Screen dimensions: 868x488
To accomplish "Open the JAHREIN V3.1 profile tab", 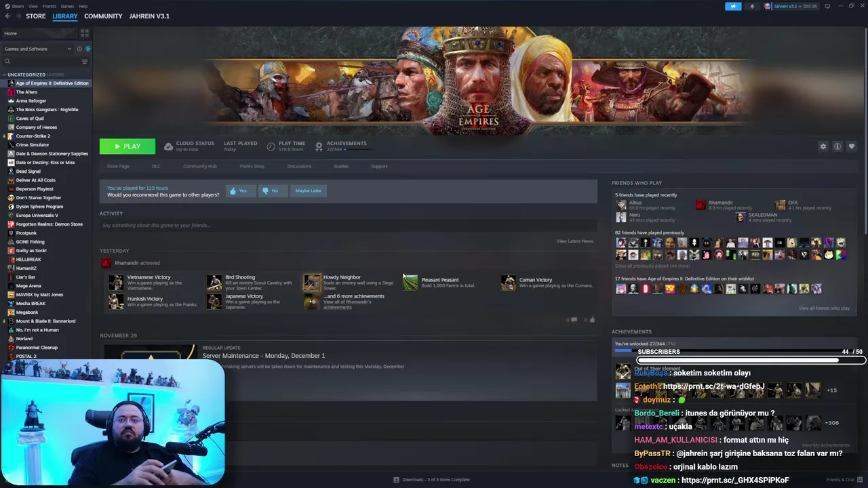I will click(x=149, y=16).
